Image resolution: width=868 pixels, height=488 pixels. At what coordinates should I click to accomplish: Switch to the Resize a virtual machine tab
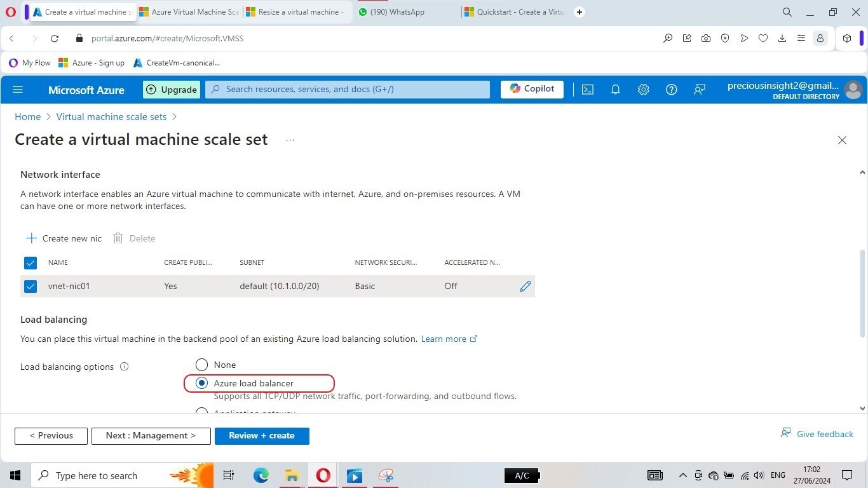[x=295, y=12]
